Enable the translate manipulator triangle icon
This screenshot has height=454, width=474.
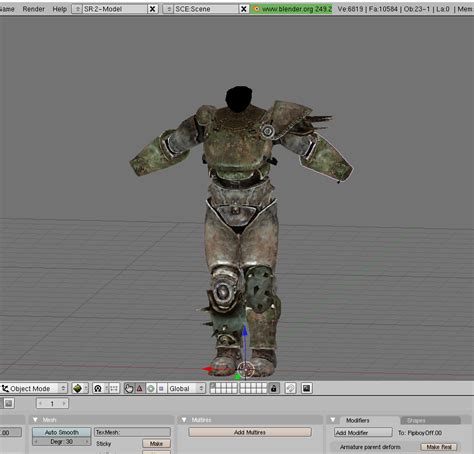140,388
